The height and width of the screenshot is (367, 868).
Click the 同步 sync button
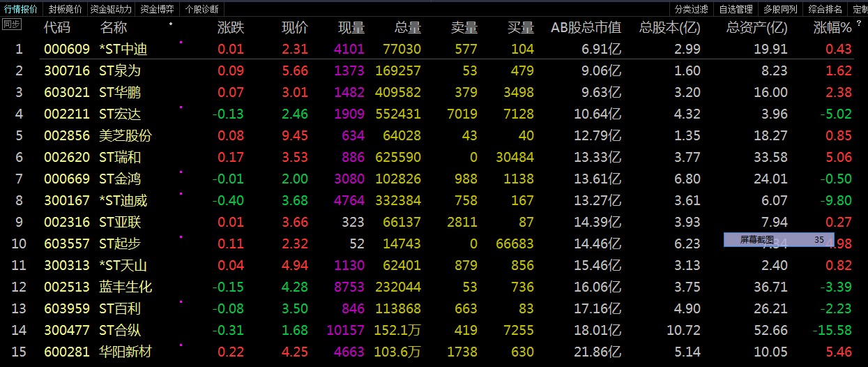pos(12,24)
